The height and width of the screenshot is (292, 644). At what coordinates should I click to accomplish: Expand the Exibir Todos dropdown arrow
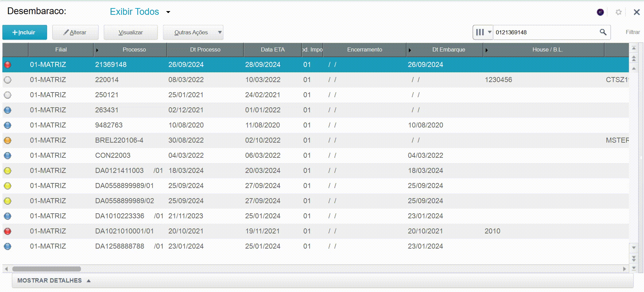(x=168, y=12)
